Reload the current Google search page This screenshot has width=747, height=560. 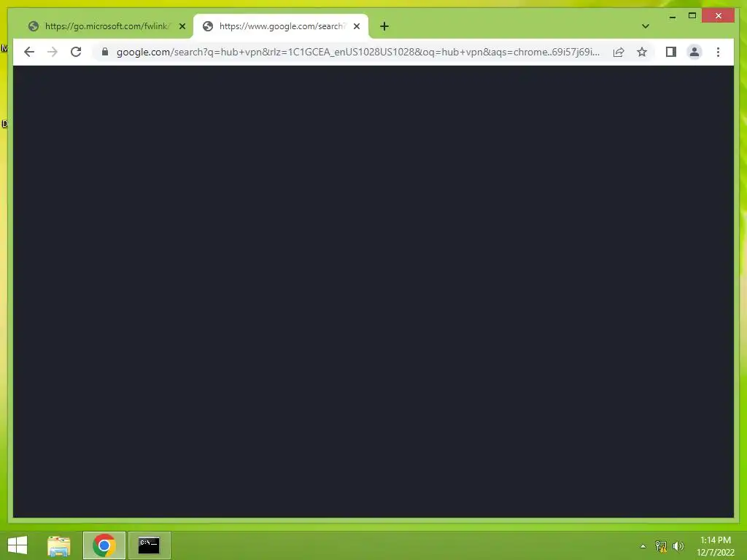pos(76,52)
